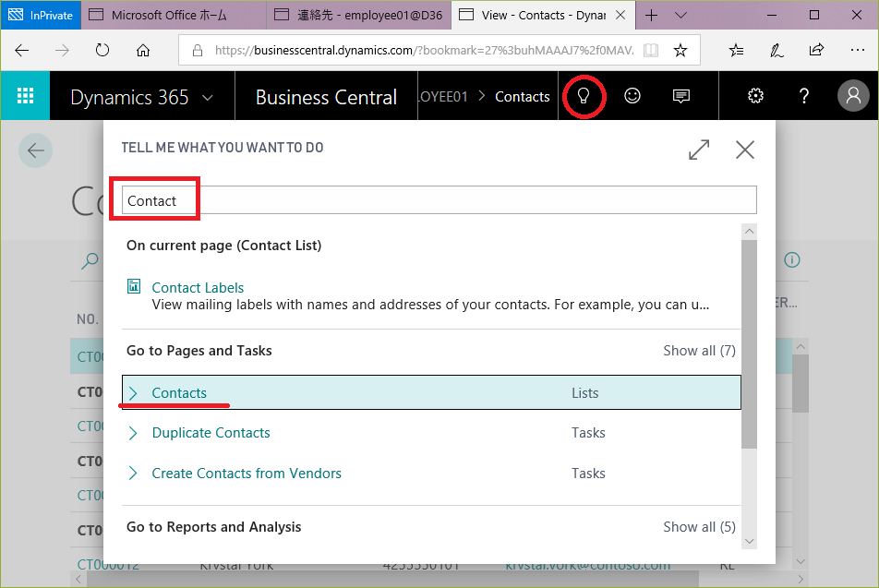Click the address bar lock icon

pos(198,51)
